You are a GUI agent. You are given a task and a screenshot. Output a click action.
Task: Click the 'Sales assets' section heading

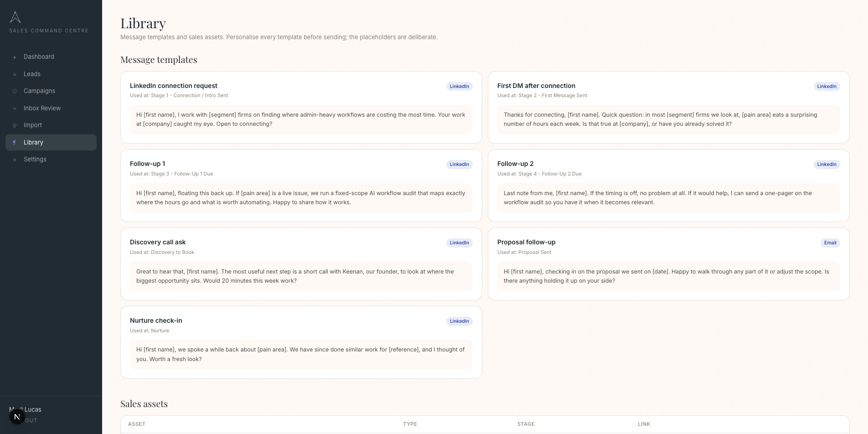pyautogui.click(x=144, y=404)
